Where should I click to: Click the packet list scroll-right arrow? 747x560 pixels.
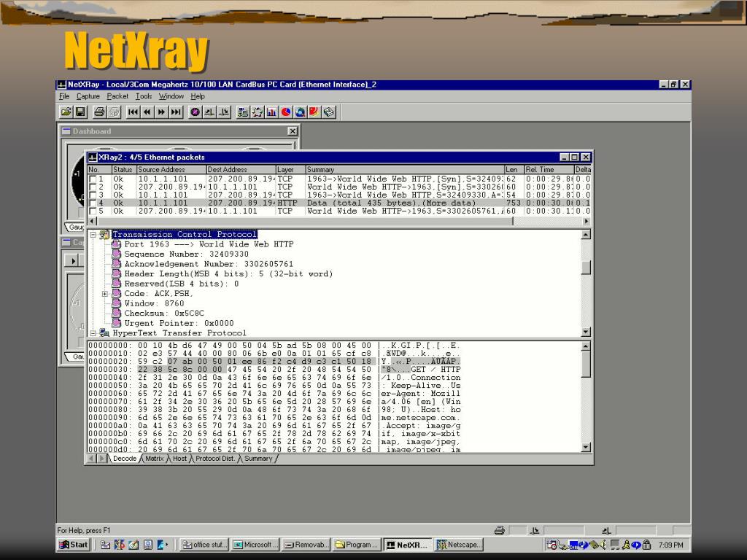pos(587,221)
